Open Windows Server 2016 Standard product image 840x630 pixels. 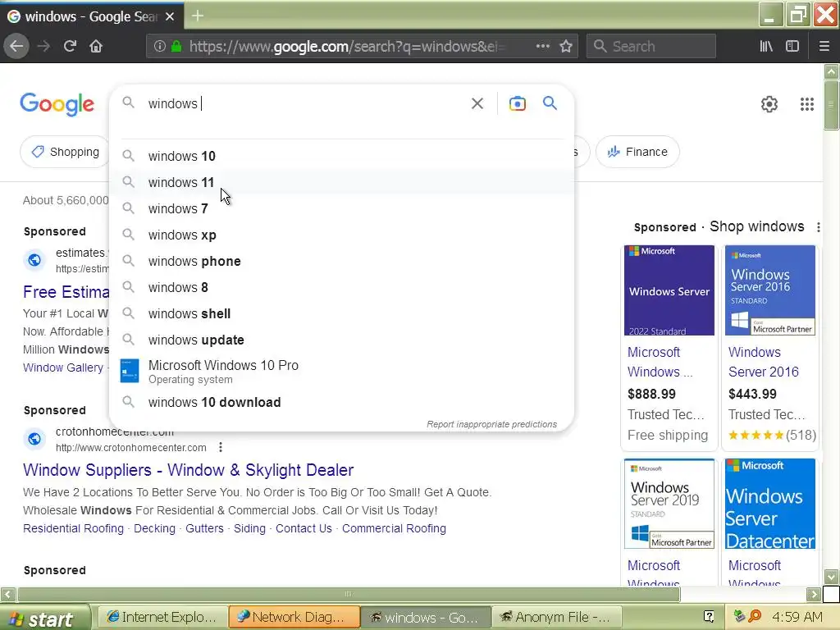769,290
